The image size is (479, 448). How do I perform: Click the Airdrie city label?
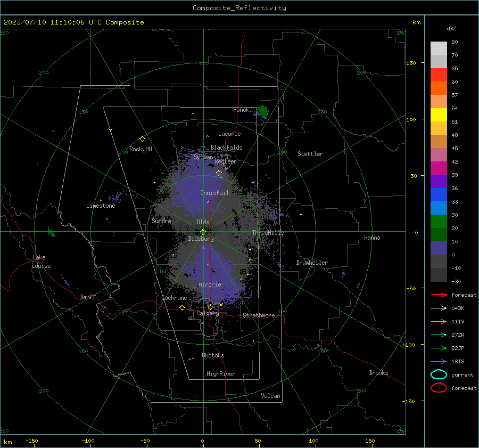click(x=210, y=284)
